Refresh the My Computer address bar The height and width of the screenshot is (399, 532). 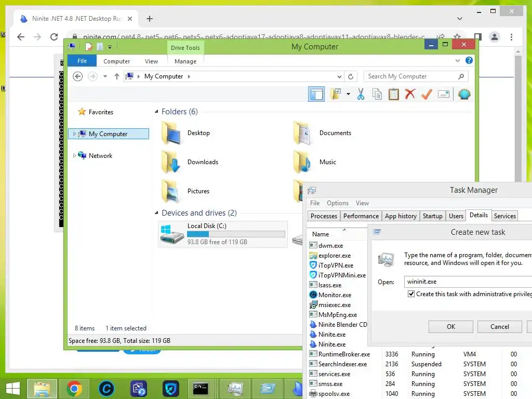click(351, 77)
